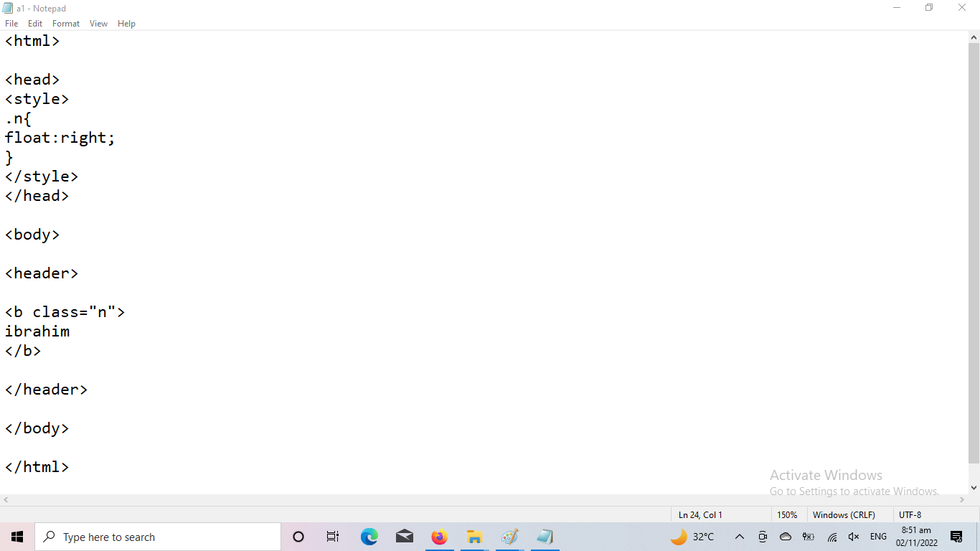Launch Firefox from the taskbar
Image resolution: width=980 pixels, height=551 pixels.
tap(439, 537)
